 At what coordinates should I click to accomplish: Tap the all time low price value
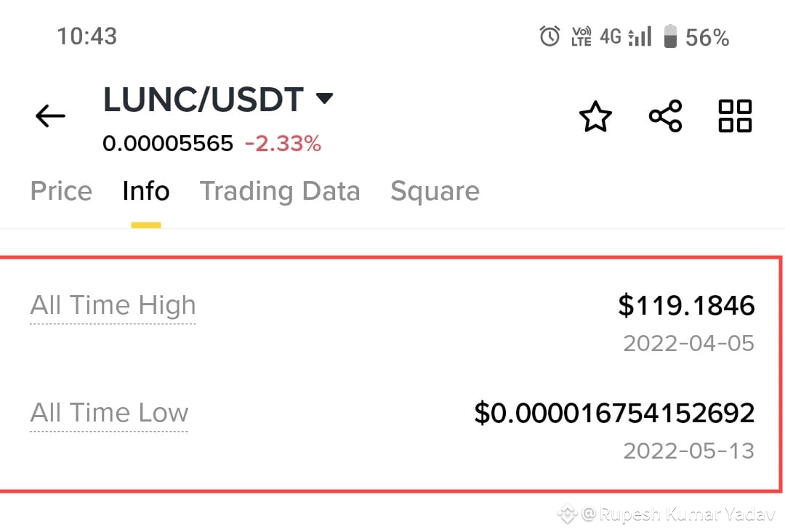click(x=614, y=413)
